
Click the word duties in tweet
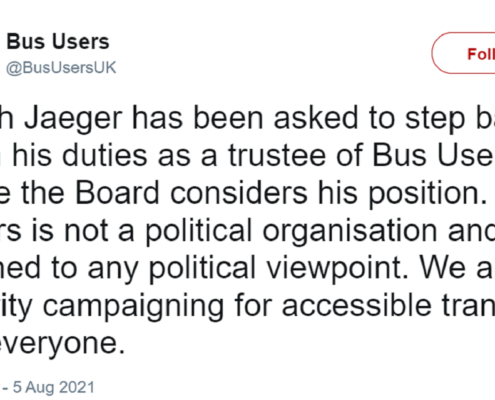(105, 156)
